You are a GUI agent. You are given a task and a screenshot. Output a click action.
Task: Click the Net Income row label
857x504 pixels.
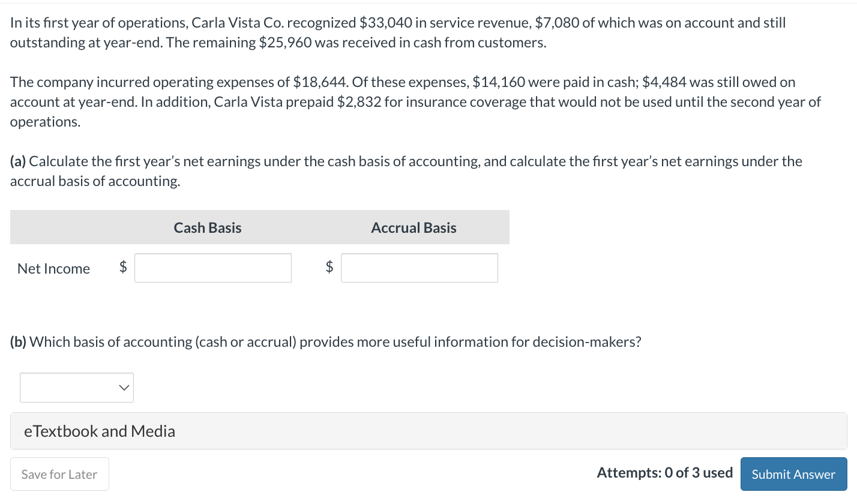click(x=53, y=269)
